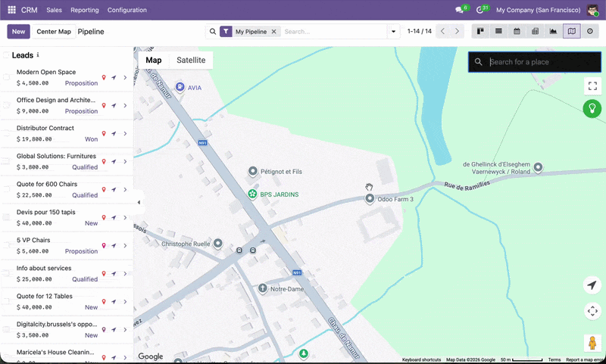Open the messages conversation icon
This screenshot has width=606, height=364.
point(459,10)
